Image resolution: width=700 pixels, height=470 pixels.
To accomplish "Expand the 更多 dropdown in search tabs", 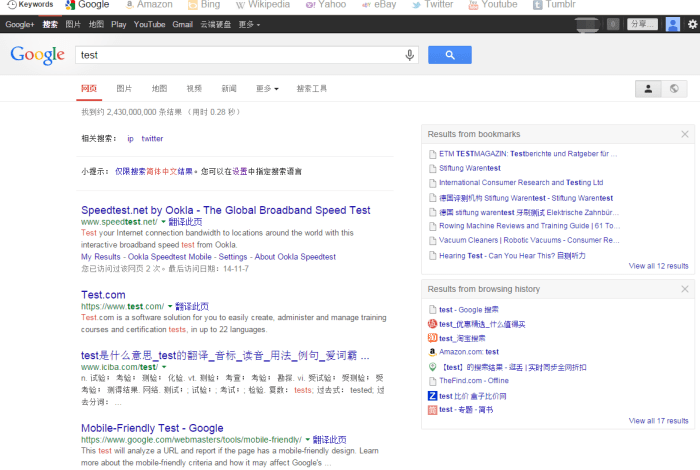I will (x=266, y=89).
